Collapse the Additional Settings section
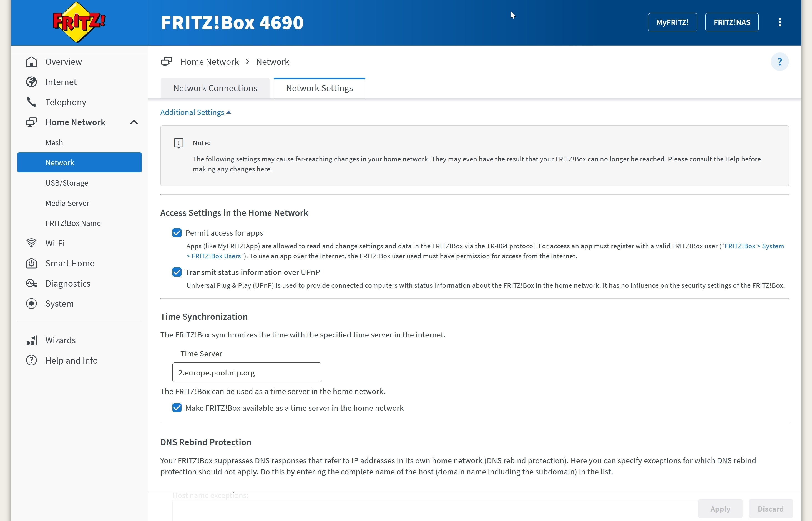Screen dimensions: 812x521 (x=195, y=112)
